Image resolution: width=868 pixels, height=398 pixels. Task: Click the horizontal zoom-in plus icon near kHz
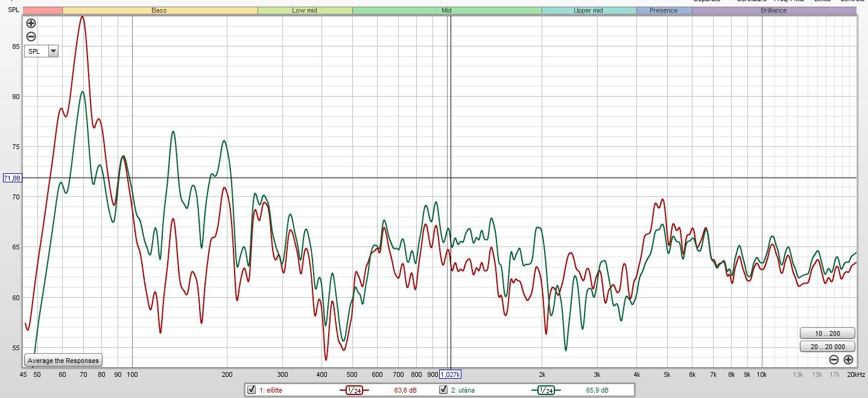[x=848, y=359]
